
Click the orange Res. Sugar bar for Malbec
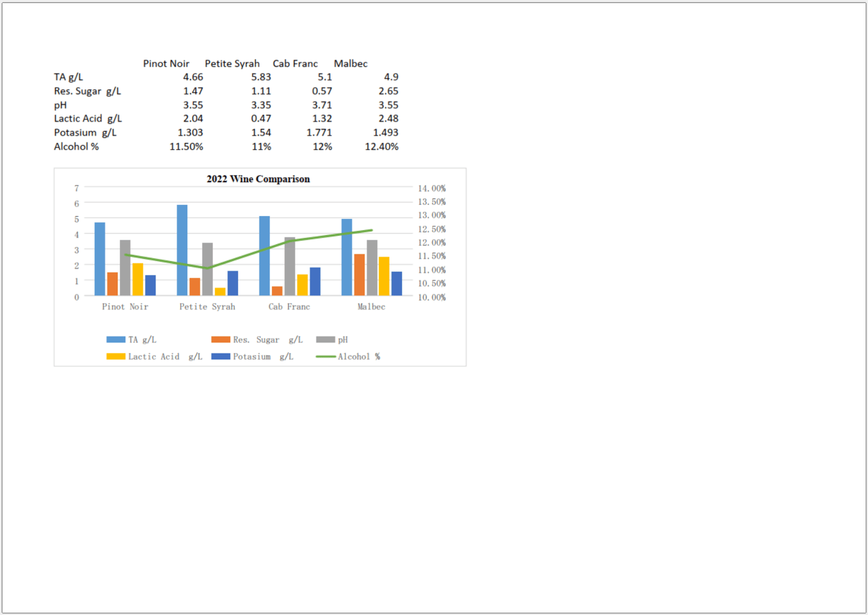[x=358, y=276]
